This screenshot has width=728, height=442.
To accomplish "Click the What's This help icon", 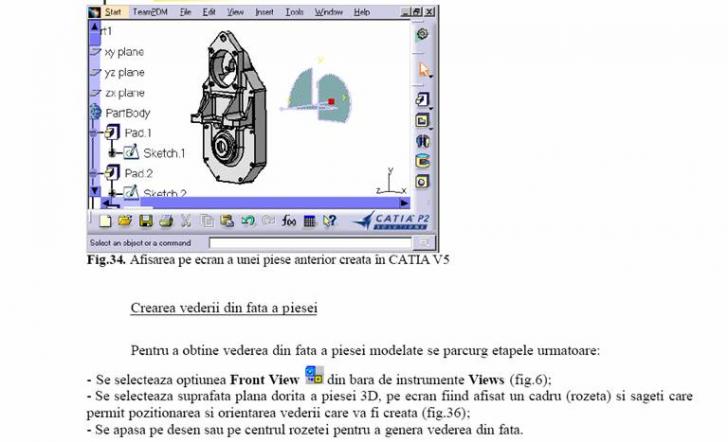I will click(329, 220).
